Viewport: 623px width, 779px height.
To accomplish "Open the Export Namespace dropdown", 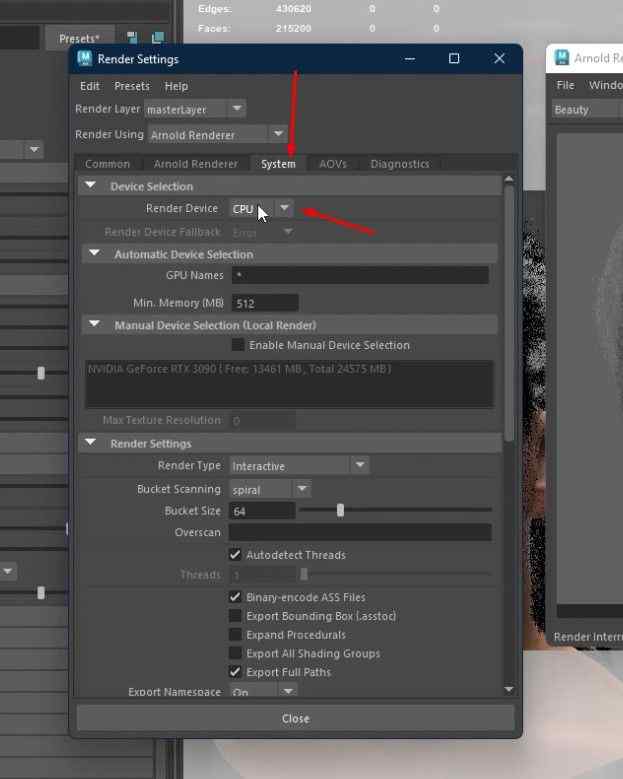I will (x=263, y=691).
